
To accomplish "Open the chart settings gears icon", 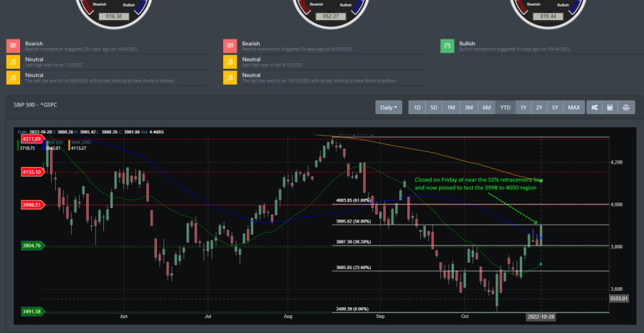I will click(595, 108).
